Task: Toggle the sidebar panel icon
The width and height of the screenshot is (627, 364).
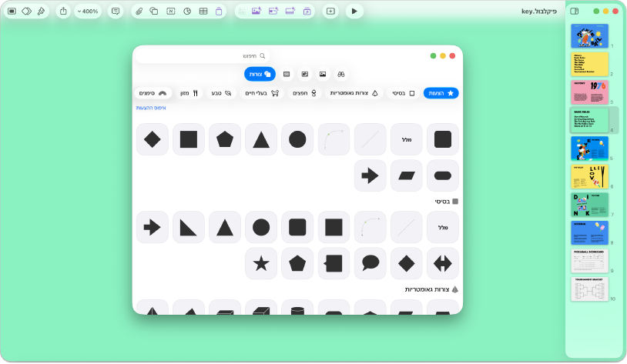Action: pos(574,12)
